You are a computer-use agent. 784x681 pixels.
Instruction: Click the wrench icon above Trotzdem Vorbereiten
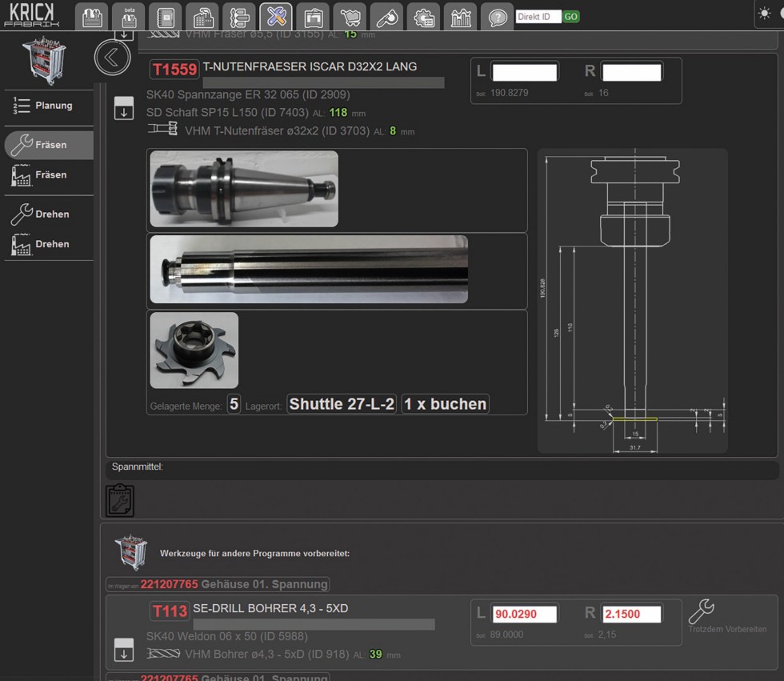coord(701,611)
